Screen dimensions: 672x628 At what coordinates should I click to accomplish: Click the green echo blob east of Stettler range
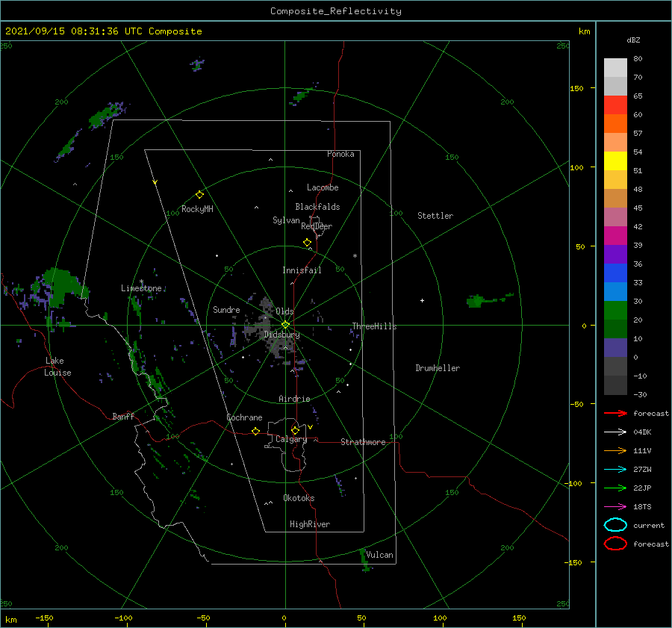[x=476, y=301]
